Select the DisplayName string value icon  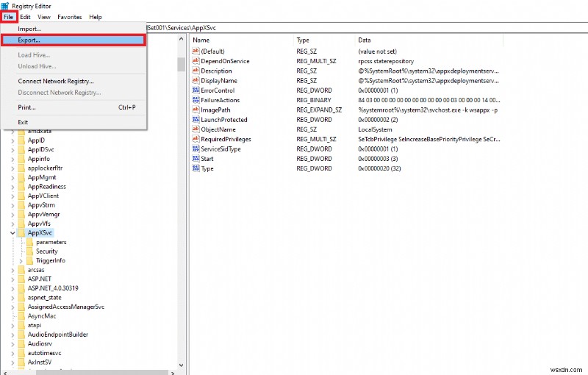196,80
